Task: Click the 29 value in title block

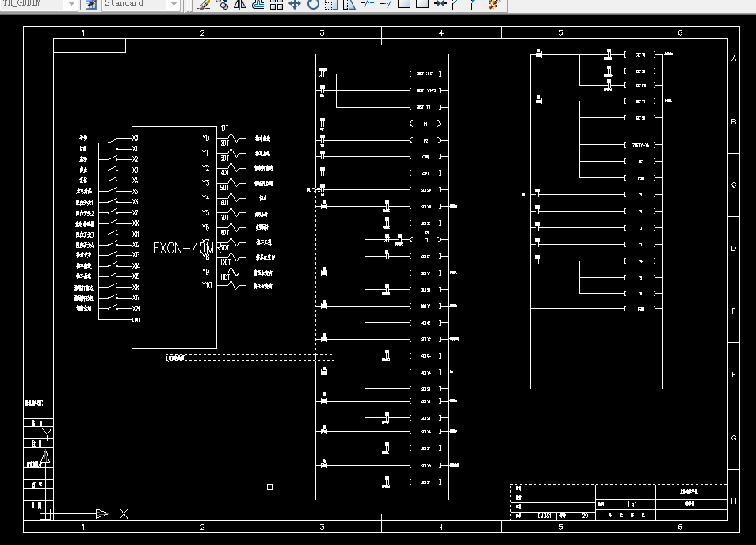Action: pyautogui.click(x=585, y=516)
